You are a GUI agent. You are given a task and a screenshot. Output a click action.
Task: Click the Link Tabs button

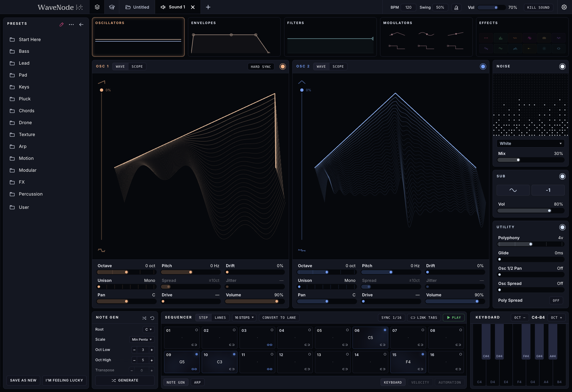click(424, 318)
